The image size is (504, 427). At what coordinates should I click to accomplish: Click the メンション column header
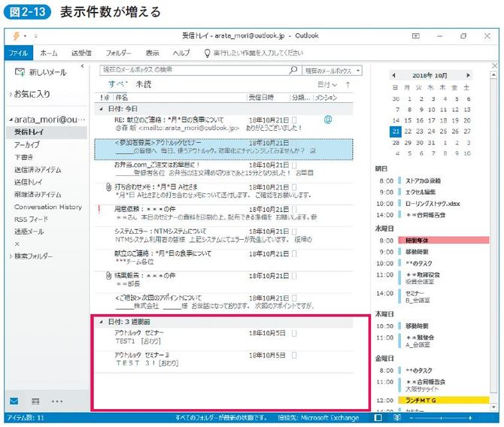click(x=326, y=98)
